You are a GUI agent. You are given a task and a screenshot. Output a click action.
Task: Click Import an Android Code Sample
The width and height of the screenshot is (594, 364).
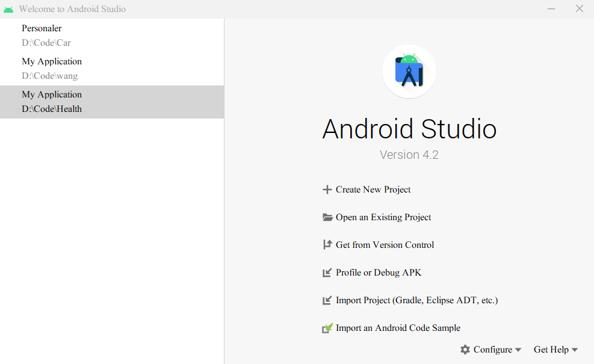(398, 328)
